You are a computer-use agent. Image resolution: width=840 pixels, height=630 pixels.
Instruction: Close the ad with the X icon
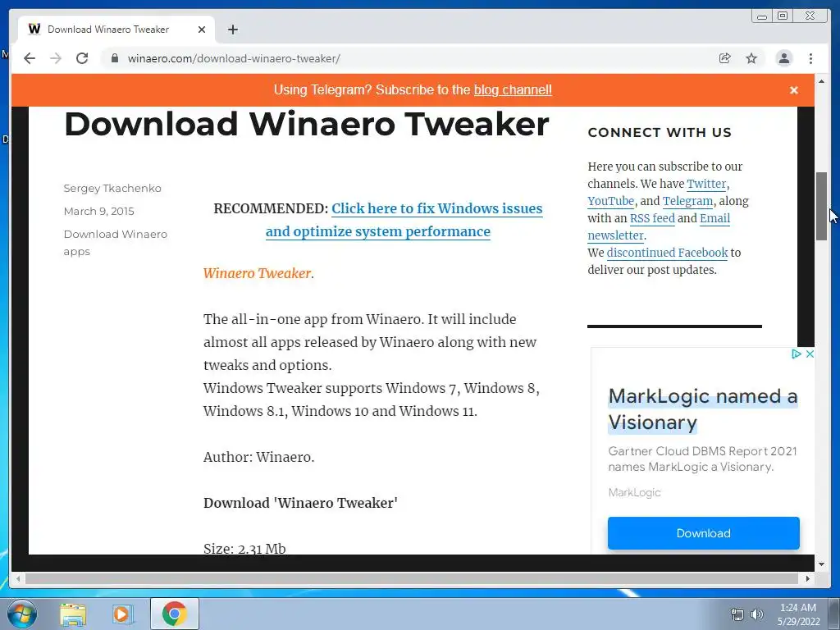tap(810, 354)
